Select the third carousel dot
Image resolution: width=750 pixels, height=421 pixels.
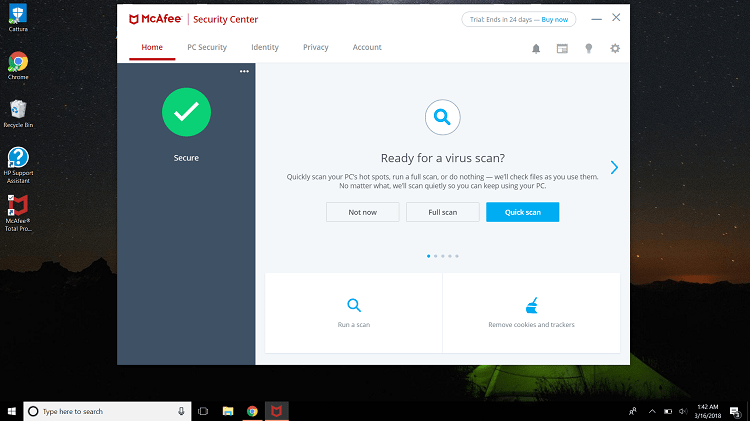[x=442, y=256]
